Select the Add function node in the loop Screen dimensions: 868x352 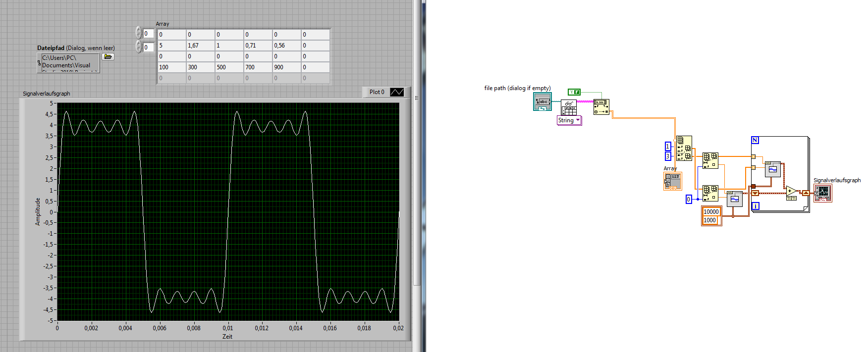coord(792,192)
